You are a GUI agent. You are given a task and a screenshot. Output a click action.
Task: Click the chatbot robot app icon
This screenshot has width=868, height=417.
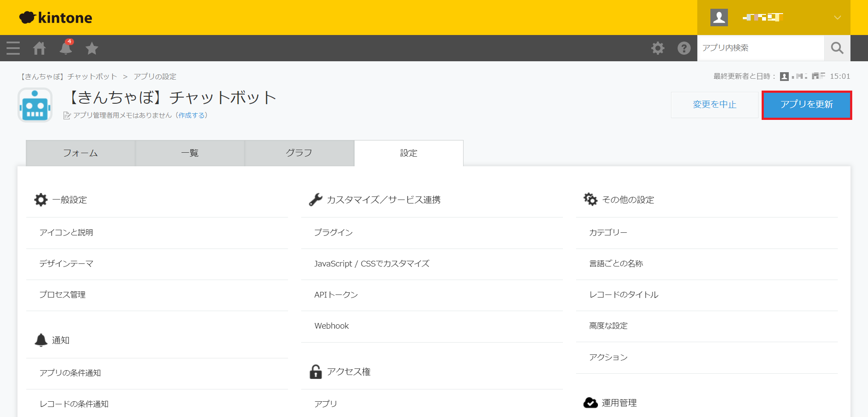(35, 105)
